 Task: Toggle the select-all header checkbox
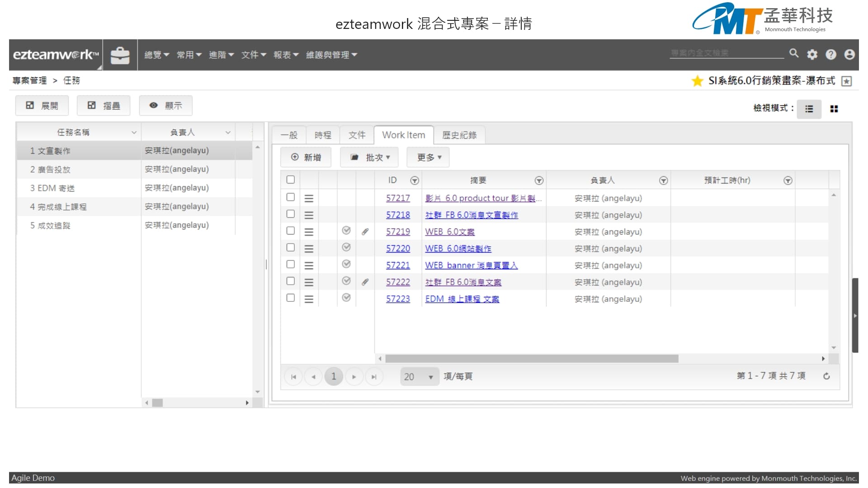tap(291, 180)
